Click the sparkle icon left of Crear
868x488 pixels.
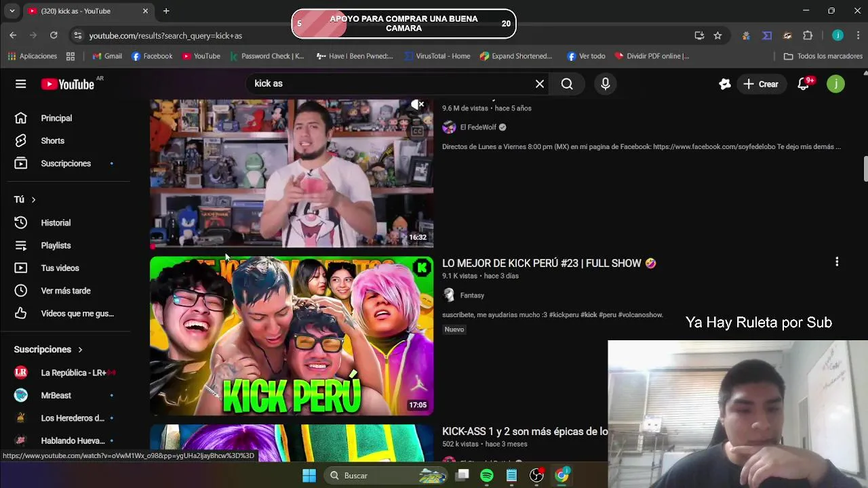(725, 84)
